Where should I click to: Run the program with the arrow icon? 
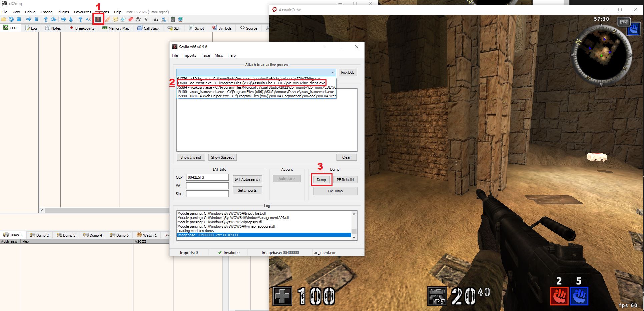pos(28,19)
